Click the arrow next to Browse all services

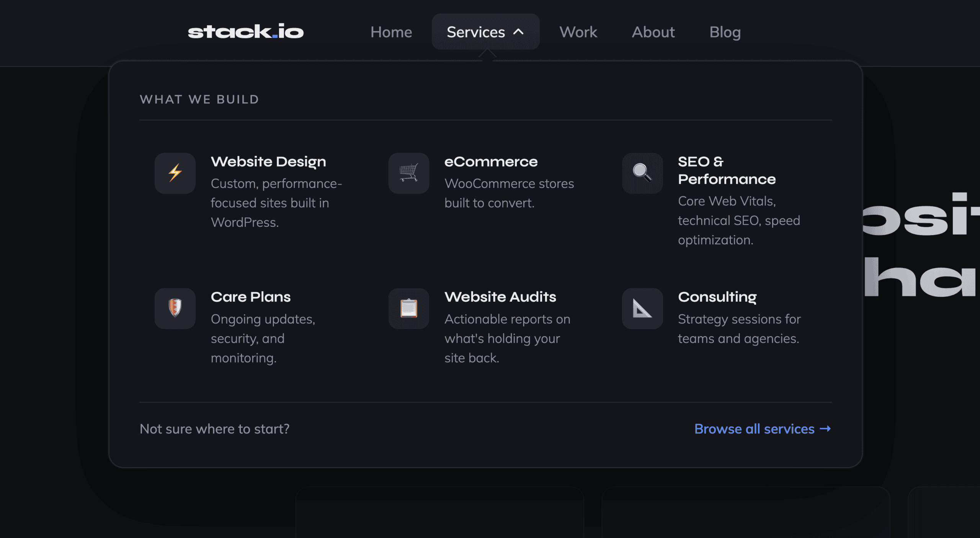[826, 429]
